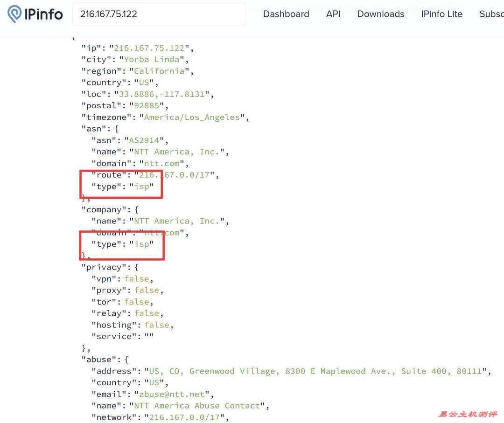Click the asn domain value "ntt.com"

click(x=159, y=164)
